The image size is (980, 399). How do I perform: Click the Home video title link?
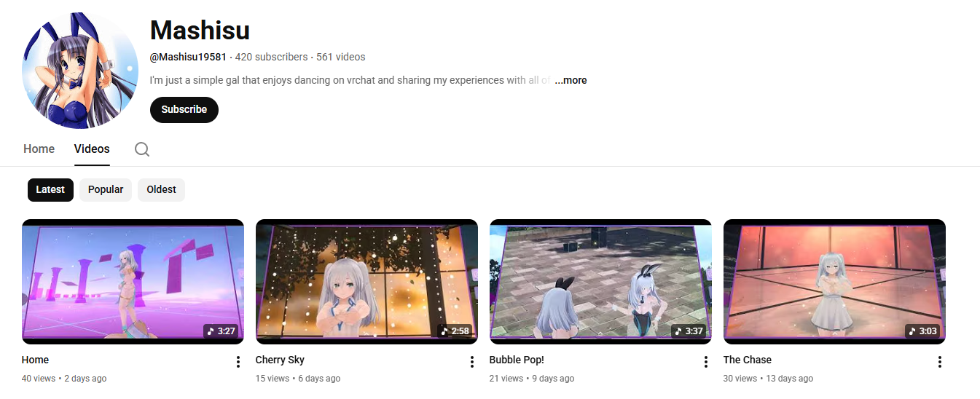[x=35, y=360]
